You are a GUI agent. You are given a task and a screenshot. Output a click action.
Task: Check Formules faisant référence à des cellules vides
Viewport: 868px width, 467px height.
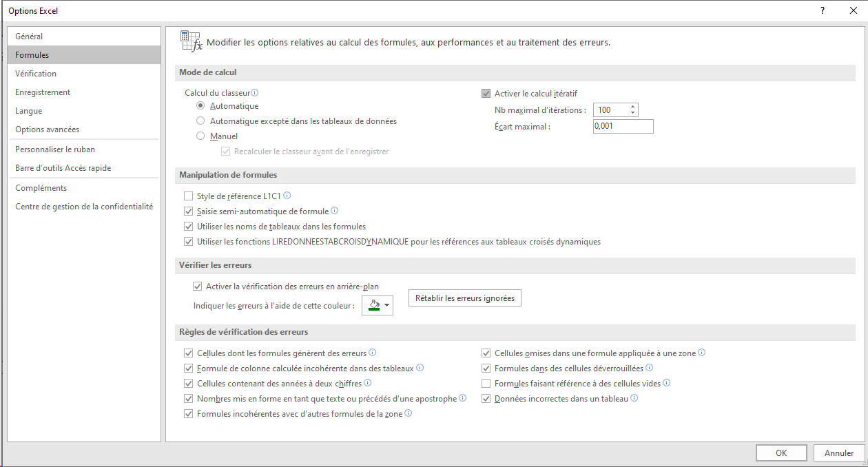[x=486, y=384]
